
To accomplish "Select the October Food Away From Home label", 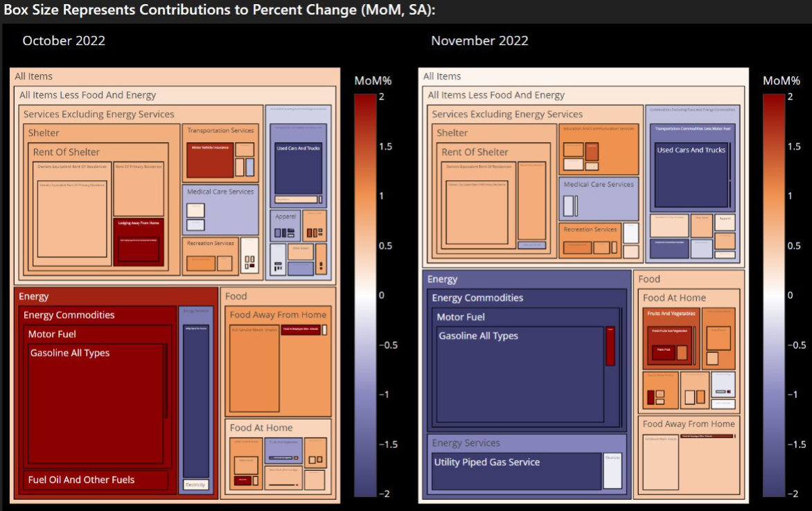I will coord(278,315).
